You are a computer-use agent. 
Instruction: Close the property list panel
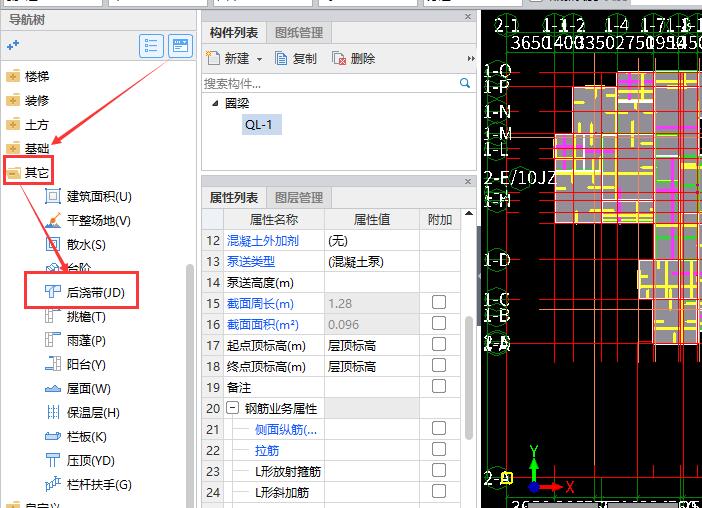pyautogui.click(x=468, y=181)
